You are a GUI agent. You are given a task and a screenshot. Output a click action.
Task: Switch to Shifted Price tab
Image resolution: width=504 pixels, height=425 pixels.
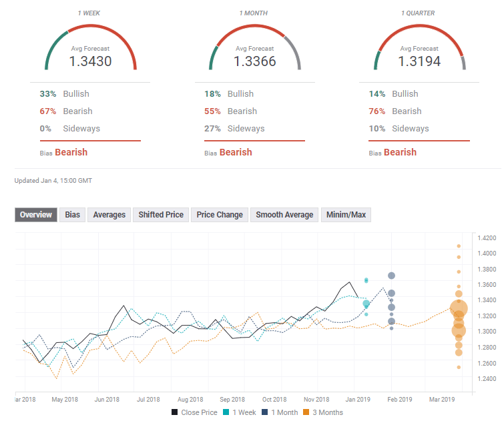[161, 215]
